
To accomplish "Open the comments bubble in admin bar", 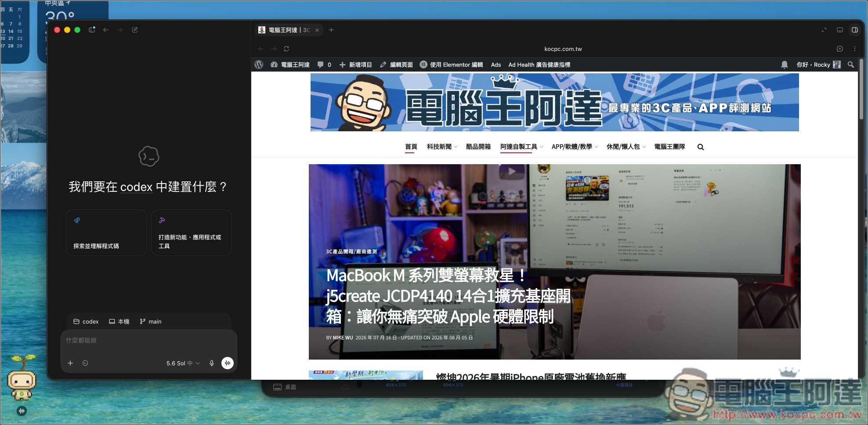I will pos(324,65).
